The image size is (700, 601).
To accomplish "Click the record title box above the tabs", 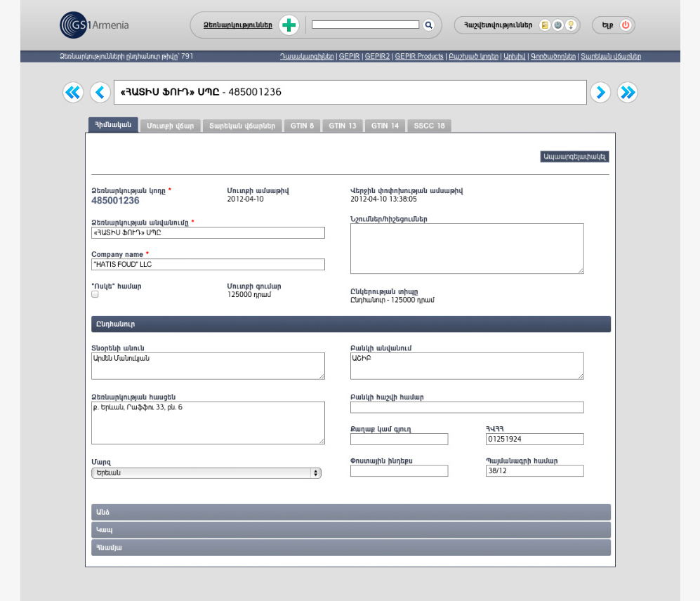I will click(350, 93).
